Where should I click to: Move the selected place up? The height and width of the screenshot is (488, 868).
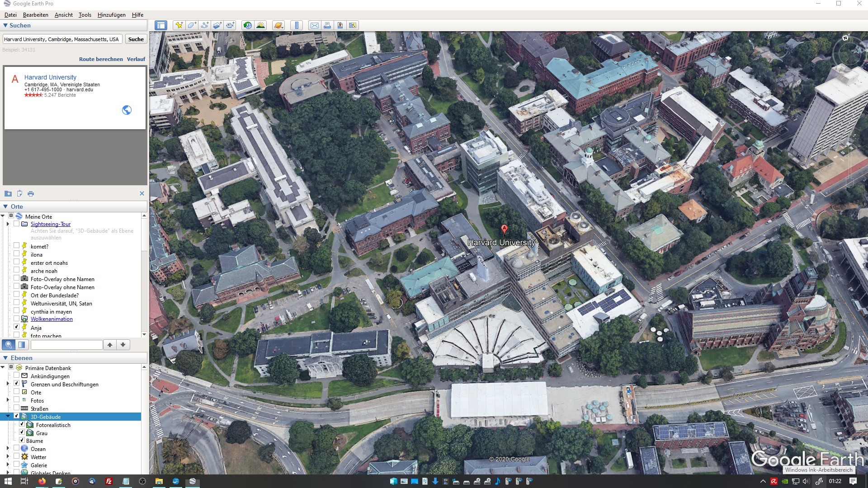pyautogui.click(x=110, y=345)
